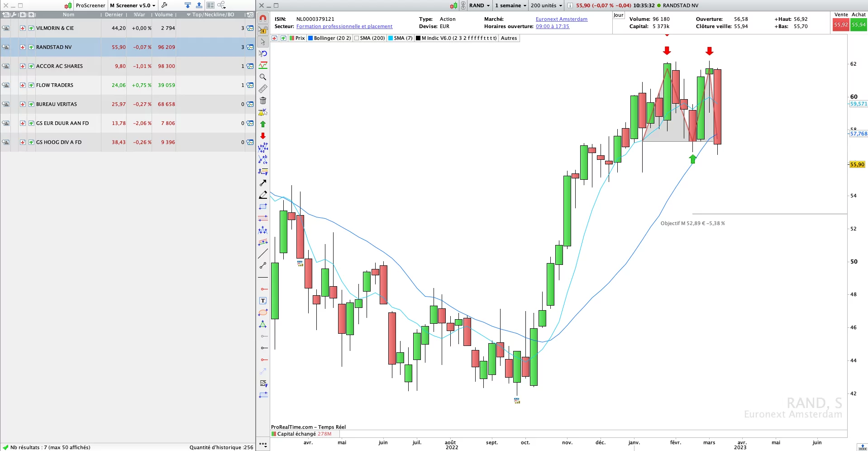Open Formation professionnelle et placement sector link

[344, 26]
